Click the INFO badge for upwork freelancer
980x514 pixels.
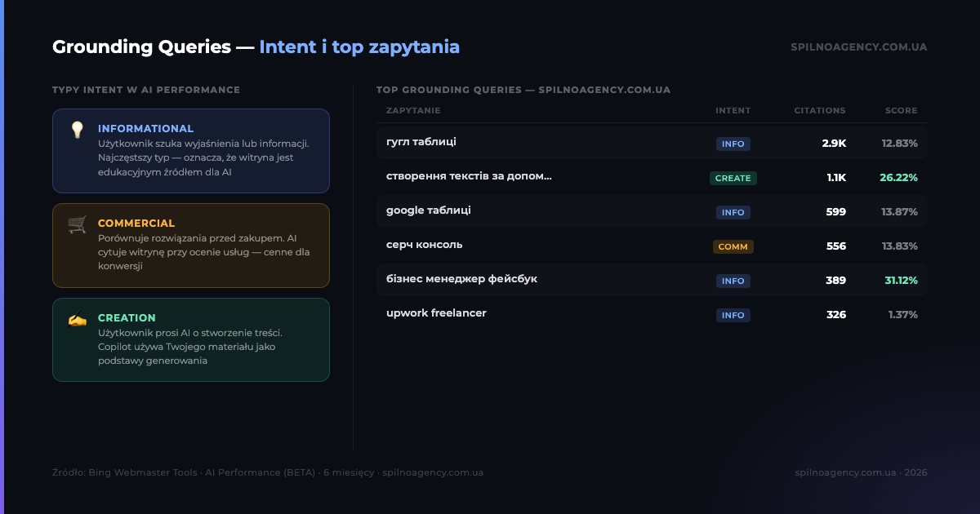733,315
